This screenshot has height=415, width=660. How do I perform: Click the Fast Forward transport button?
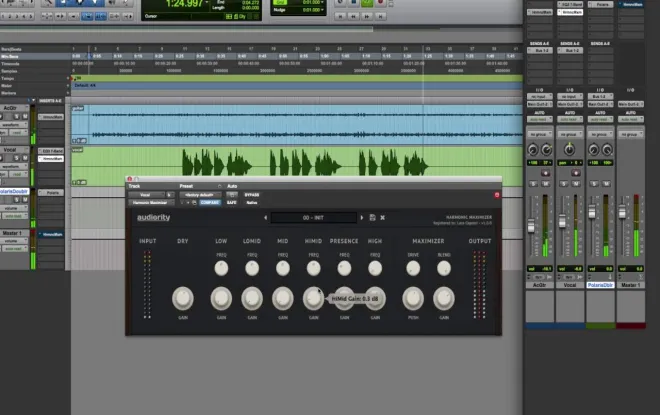pos(367,16)
